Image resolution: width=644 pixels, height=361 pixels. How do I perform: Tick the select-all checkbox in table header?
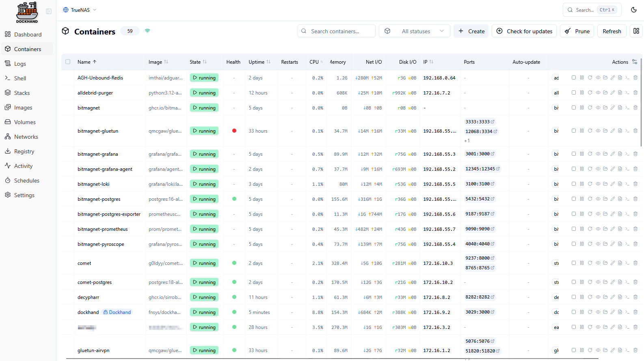[x=68, y=62]
